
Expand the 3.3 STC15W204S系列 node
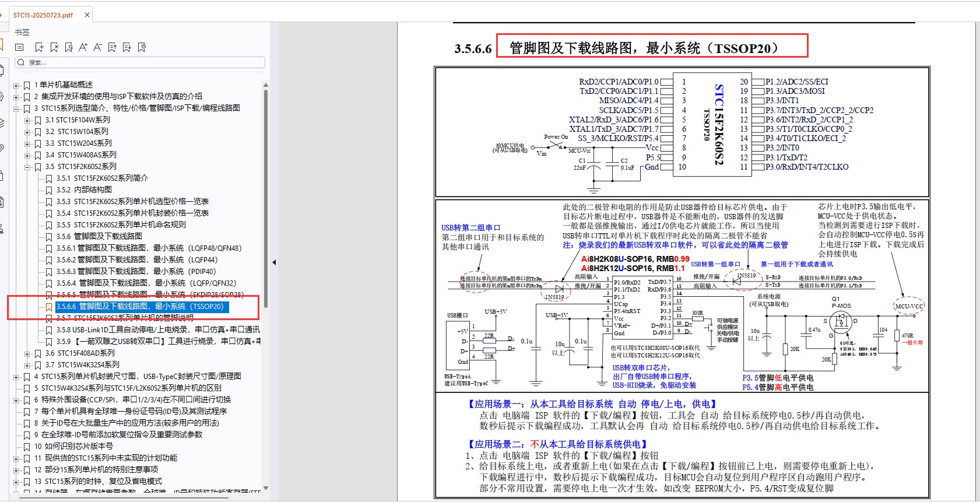pyautogui.click(x=27, y=144)
